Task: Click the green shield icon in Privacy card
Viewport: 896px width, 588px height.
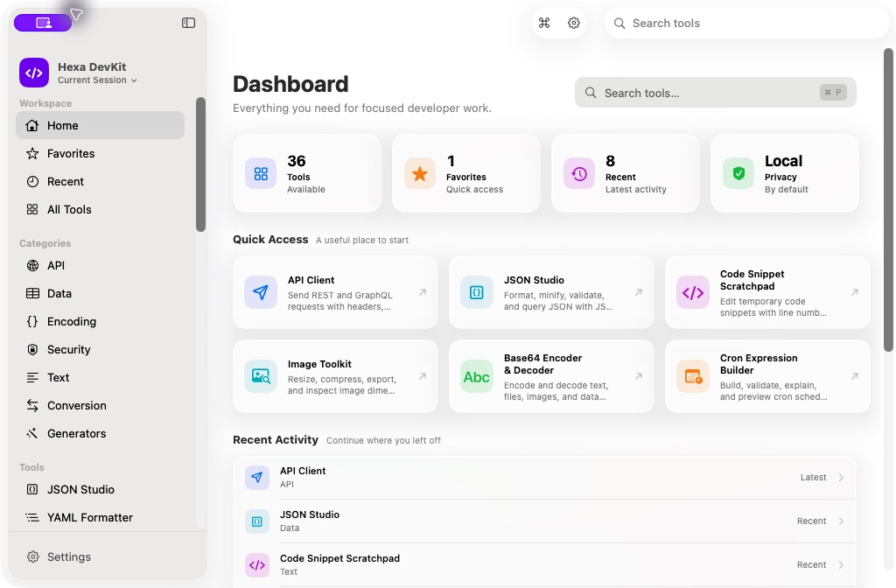Action: (x=738, y=173)
